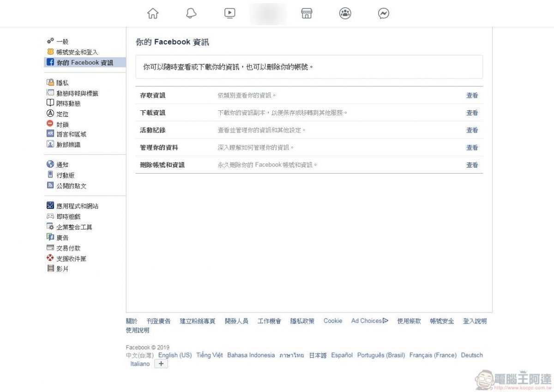Click 查看 in the 刪除帳號和資訊 row
Screen dimensions: 554x392
472,165
